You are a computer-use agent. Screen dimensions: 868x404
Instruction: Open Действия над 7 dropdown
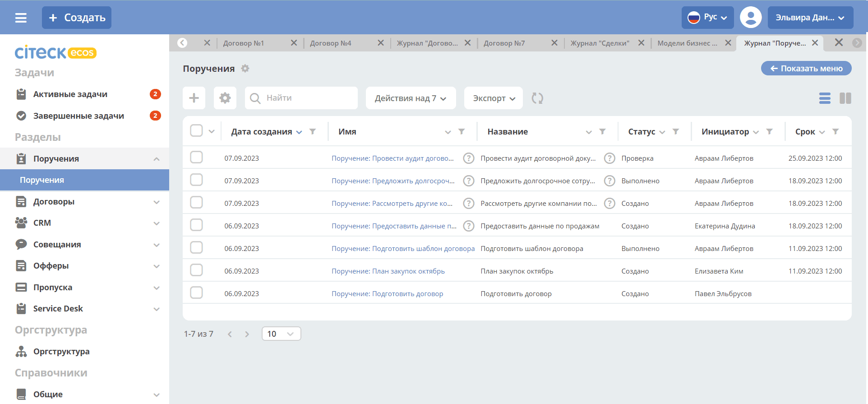[411, 98]
